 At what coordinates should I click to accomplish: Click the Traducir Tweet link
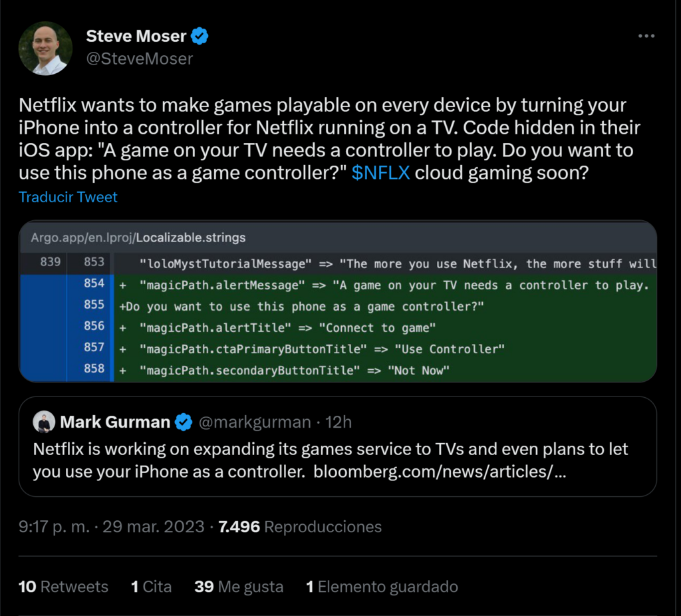(68, 197)
